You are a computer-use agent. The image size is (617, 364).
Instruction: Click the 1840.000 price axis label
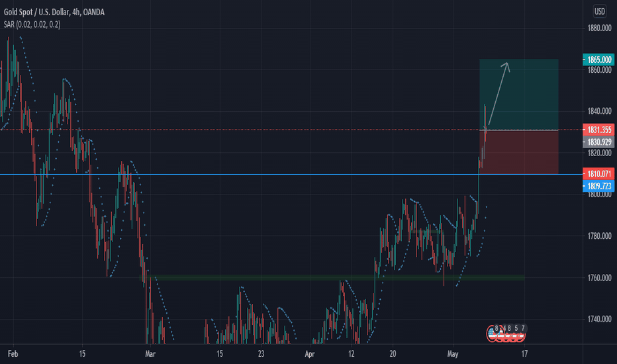click(599, 111)
